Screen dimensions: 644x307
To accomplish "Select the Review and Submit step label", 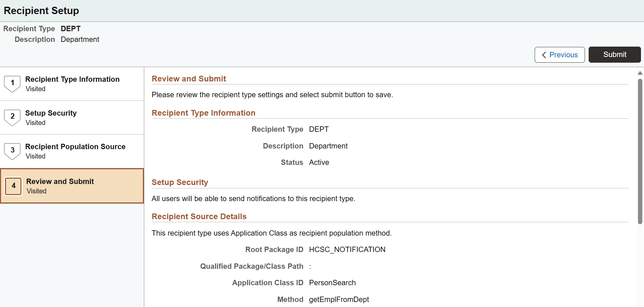I will click(x=60, y=182).
